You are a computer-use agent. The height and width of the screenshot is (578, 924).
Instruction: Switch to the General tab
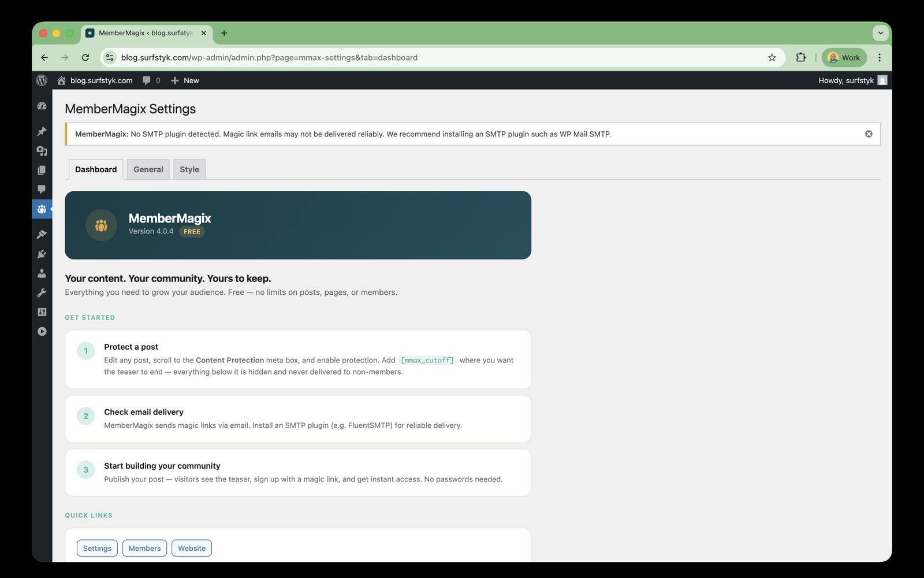tap(148, 169)
